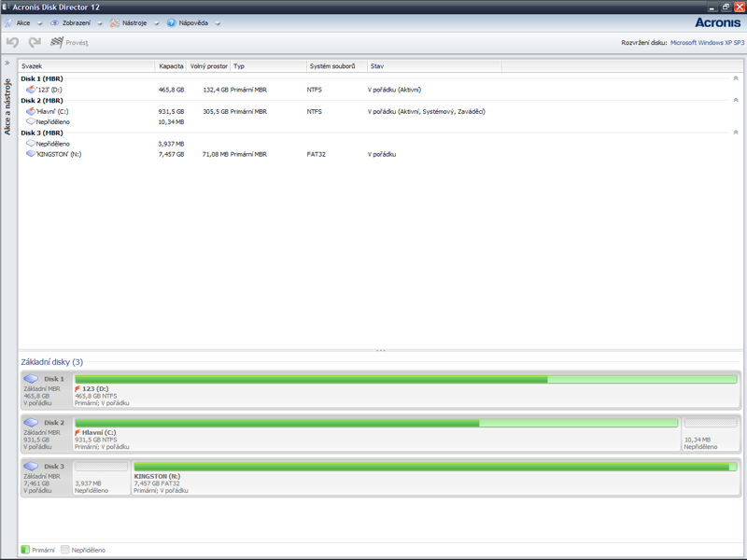Collapse the Disk 1 (MBR) group
This screenshot has width=747, height=560.
coord(736,78)
